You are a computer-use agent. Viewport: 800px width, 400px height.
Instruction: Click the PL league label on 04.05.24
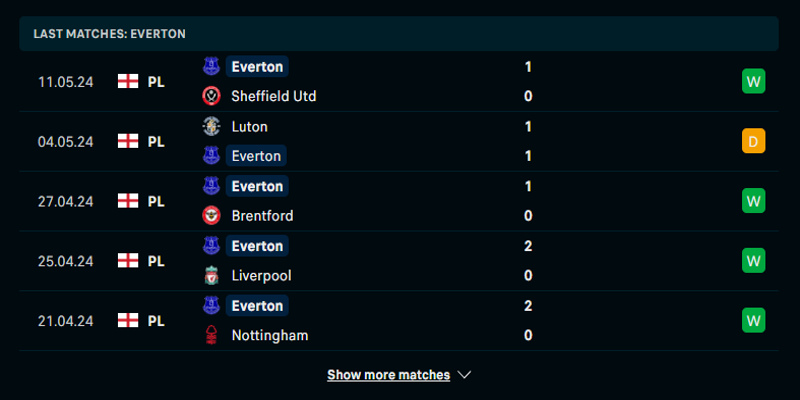[156, 141]
